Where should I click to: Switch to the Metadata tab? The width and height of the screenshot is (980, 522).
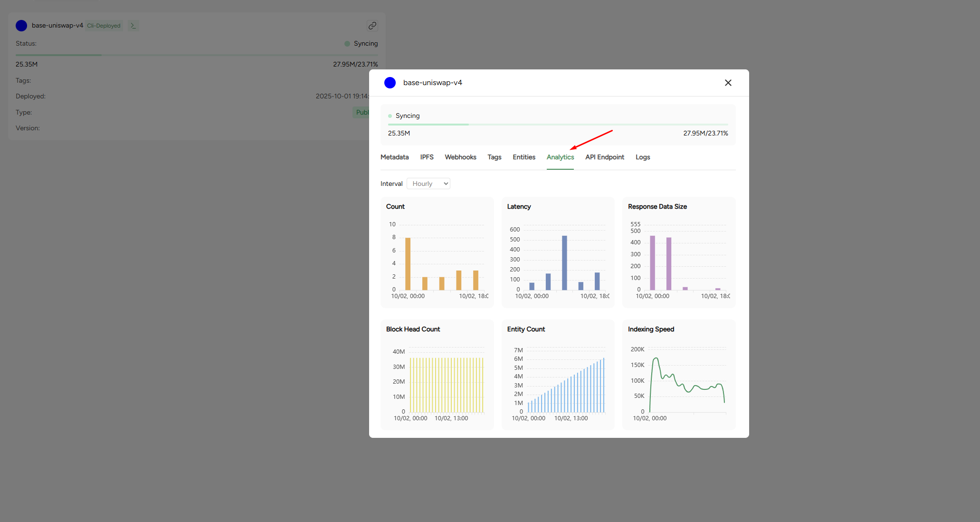point(394,157)
